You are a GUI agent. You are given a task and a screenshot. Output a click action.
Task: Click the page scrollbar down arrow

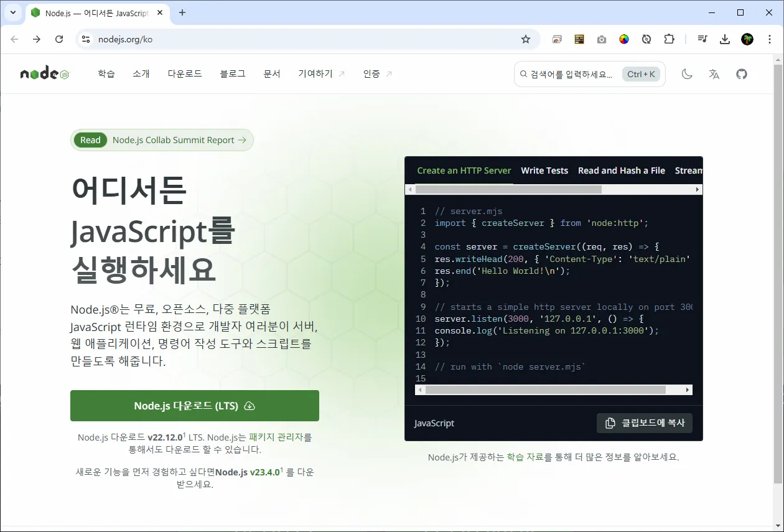778,526
